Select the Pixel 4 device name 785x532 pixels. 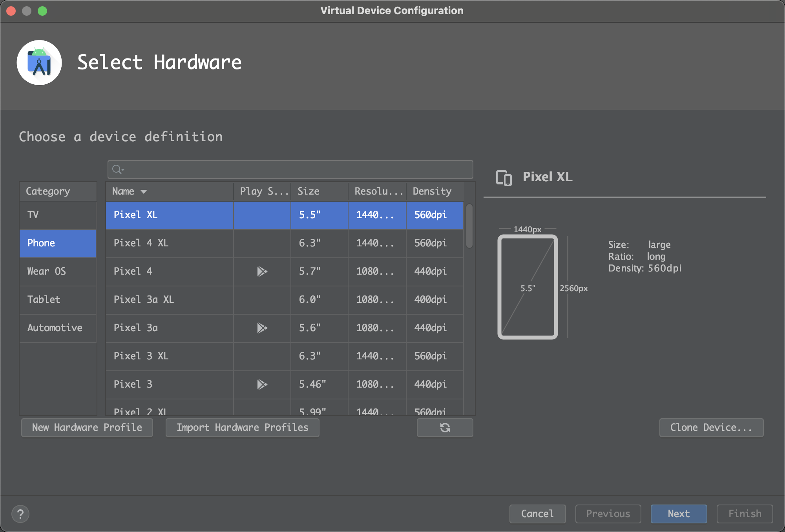(133, 271)
